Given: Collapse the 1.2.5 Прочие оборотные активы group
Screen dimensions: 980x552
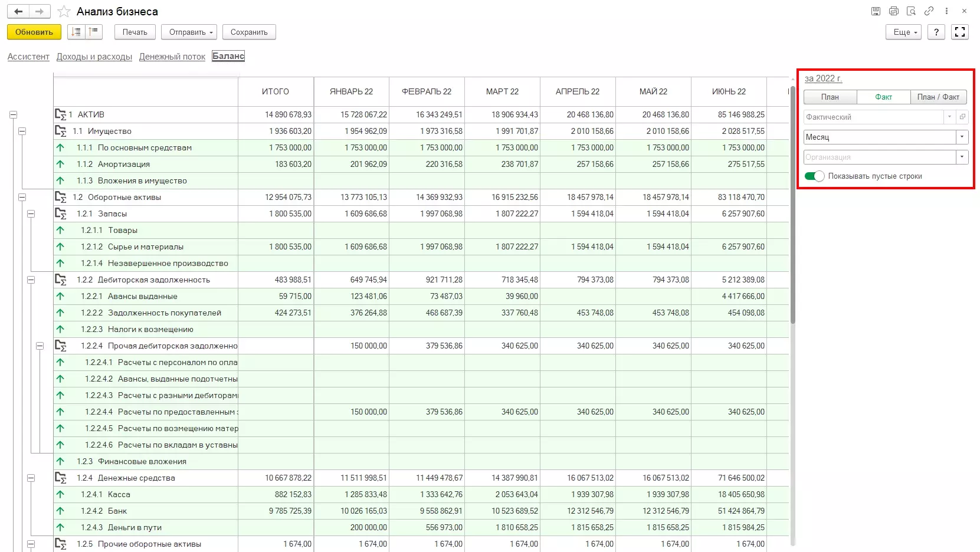Looking at the screenshot, I should (x=31, y=544).
